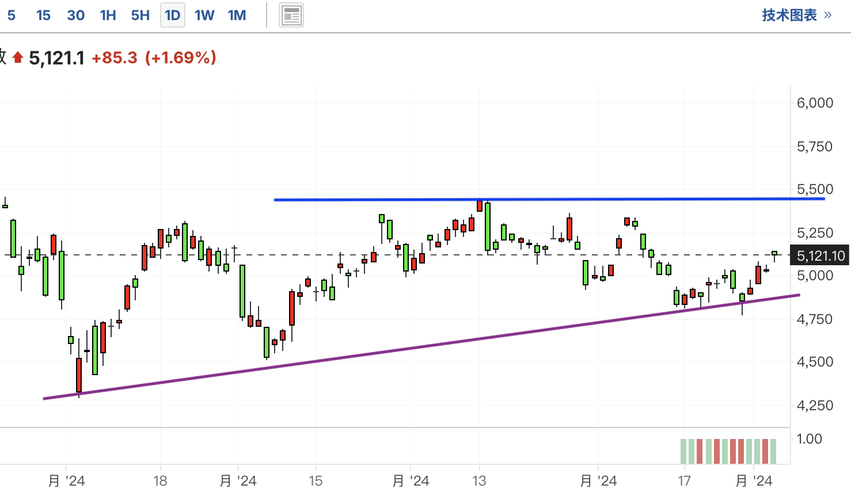This screenshot has height=504, width=851.
Task: Click the red up-arrow price indicator
Action: [18, 57]
